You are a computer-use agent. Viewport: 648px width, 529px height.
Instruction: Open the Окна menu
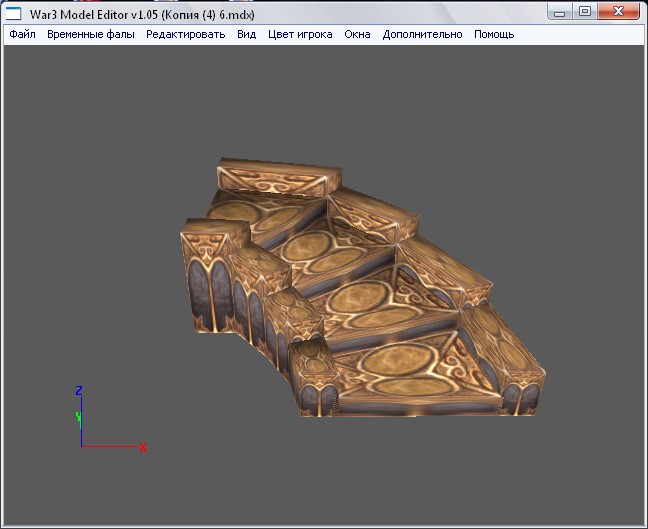(357, 34)
